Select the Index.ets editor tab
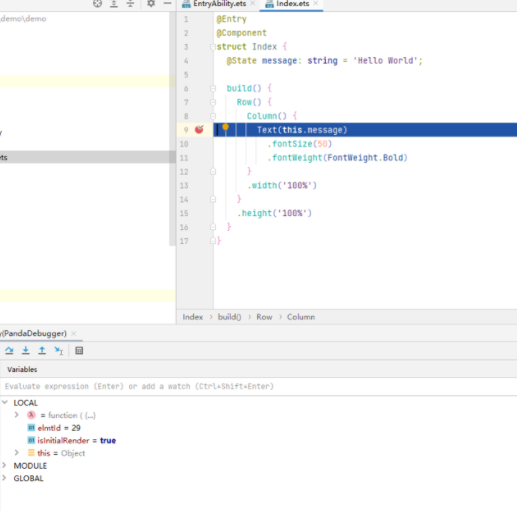 click(292, 4)
